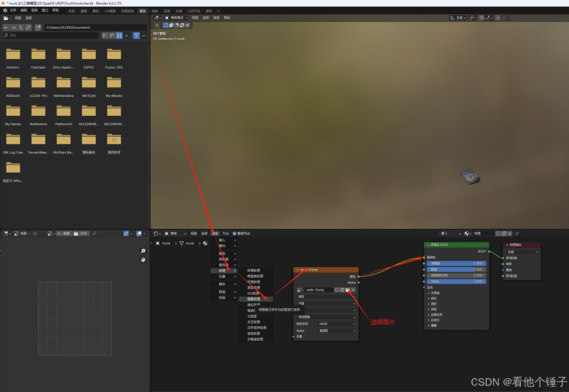Image resolution: width=569 pixels, height=392 pixels.
Task: Click the pan hand icon in image editor
Action: coord(143,260)
